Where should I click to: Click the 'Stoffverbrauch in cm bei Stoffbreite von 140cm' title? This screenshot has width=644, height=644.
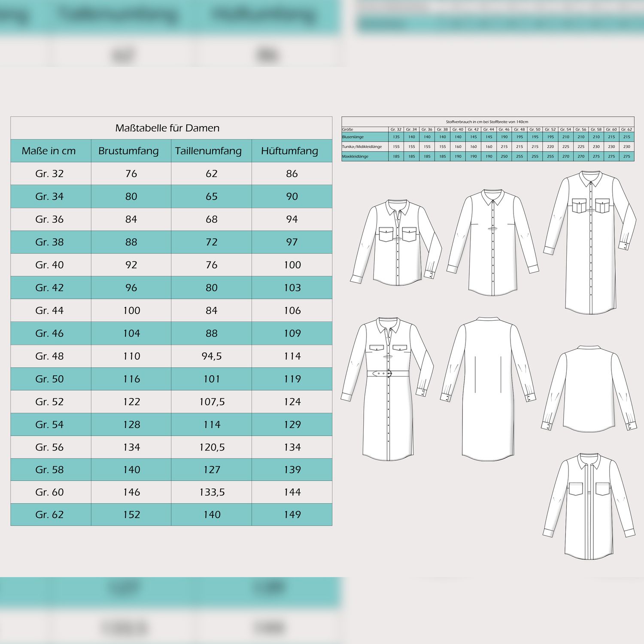click(487, 122)
